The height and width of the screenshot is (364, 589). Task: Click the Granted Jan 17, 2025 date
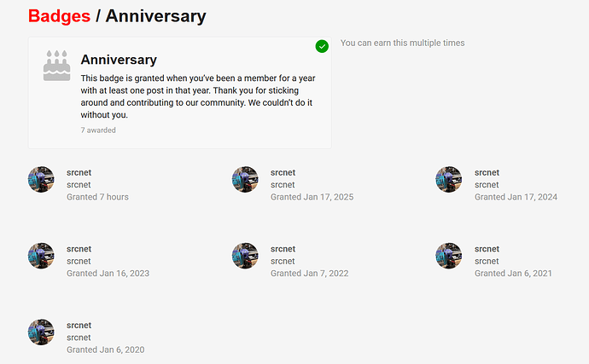pyautogui.click(x=312, y=197)
